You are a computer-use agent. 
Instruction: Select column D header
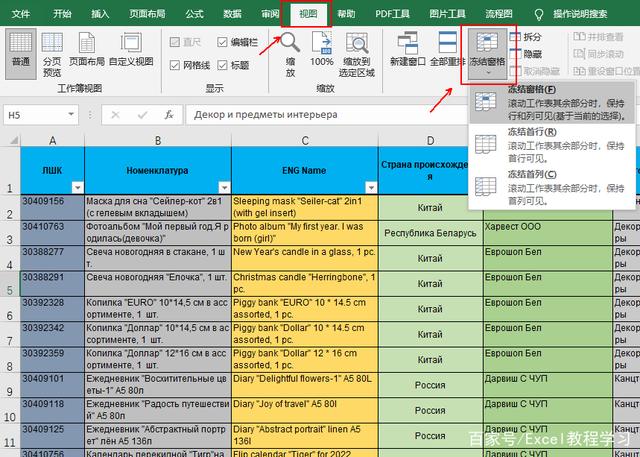click(x=430, y=141)
